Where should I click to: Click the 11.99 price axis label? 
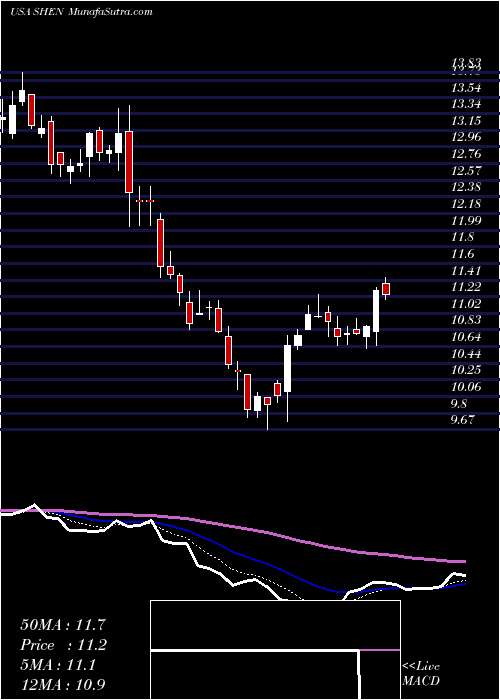point(466,221)
